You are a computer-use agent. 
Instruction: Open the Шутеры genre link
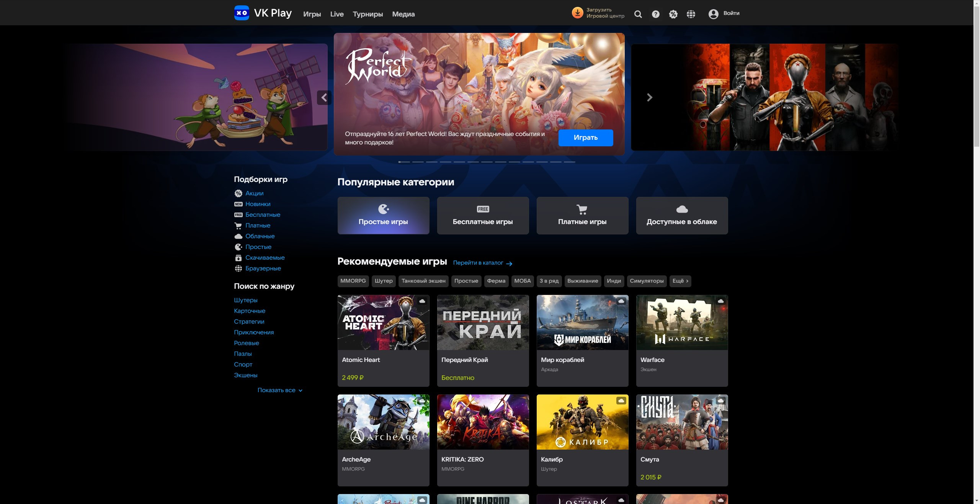(x=246, y=300)
